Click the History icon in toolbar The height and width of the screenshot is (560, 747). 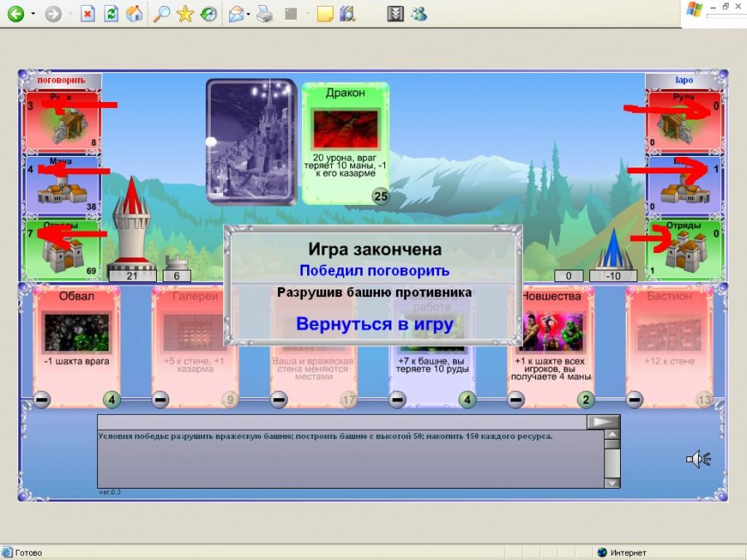tap(208, 13)
